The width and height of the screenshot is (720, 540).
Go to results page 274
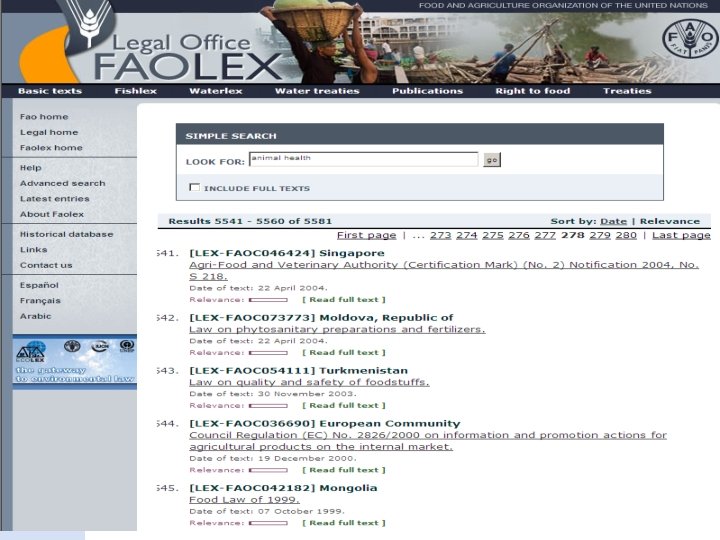[x=467, y=235]
